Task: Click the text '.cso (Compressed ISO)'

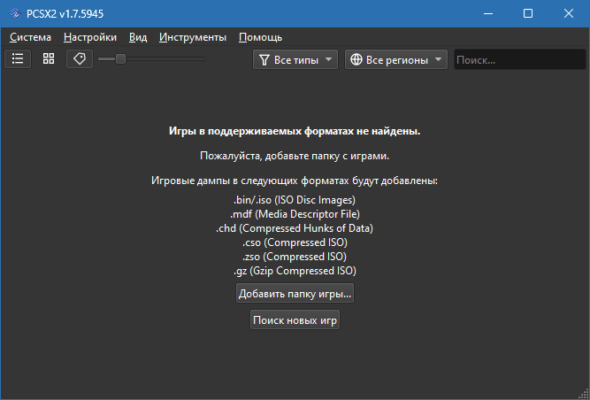Action: (295, 243)
